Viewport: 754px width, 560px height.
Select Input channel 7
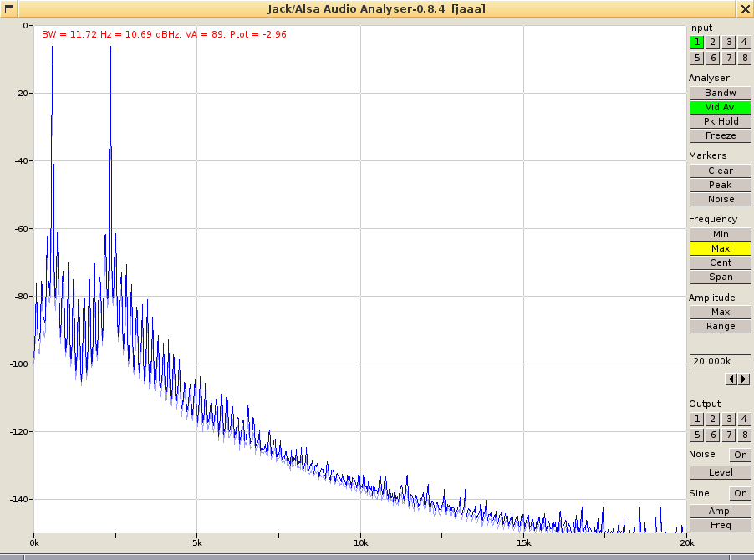[x=729, y=59]
